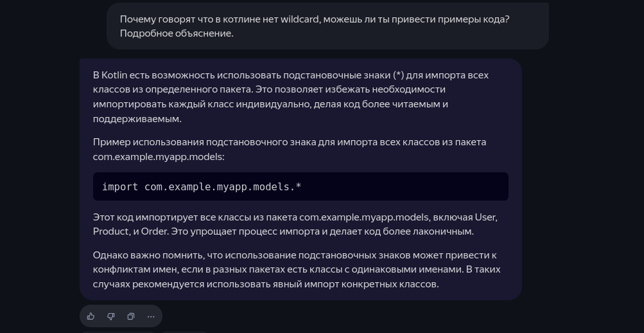
Task: Dislike the answer with the thumbs-down icon
Action: click(x=111, y=316)
